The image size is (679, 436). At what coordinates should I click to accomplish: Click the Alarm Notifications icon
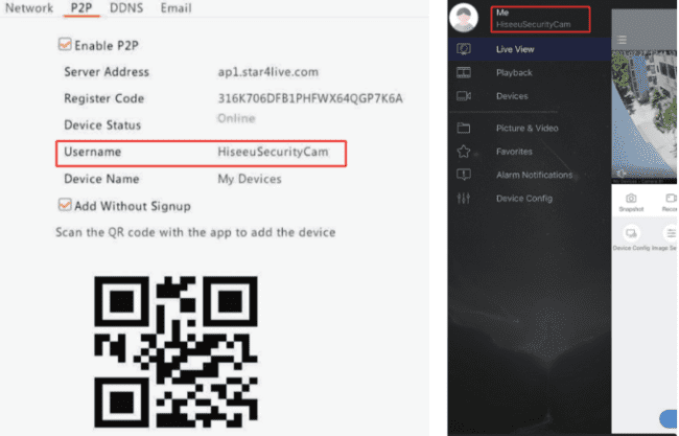tap(464, 175)
